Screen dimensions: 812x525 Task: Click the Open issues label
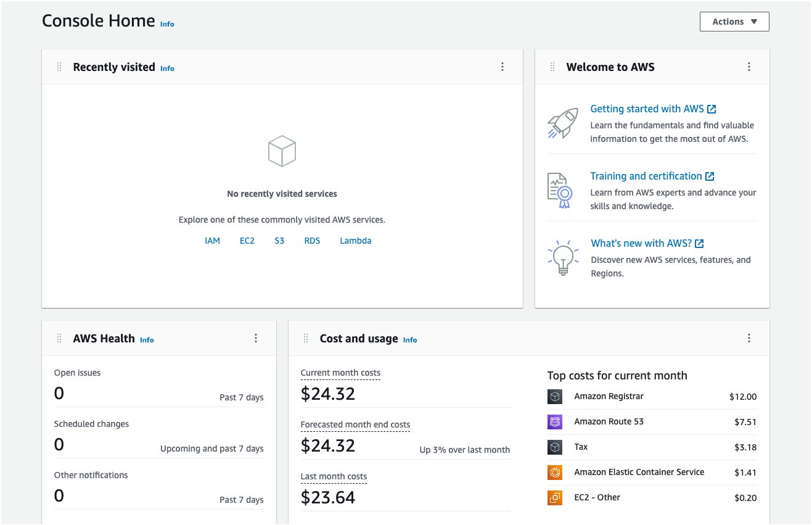pos(77,373)
